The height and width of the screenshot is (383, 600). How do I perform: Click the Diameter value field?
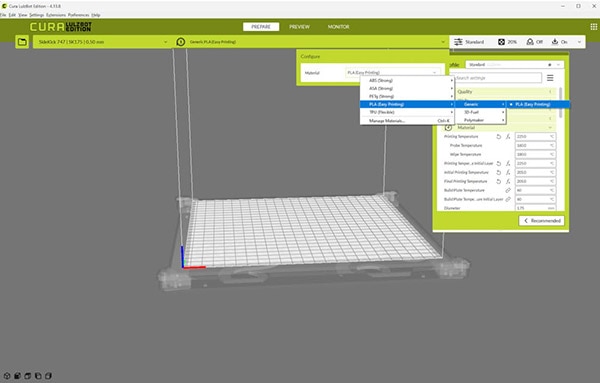tap(535, 208)
